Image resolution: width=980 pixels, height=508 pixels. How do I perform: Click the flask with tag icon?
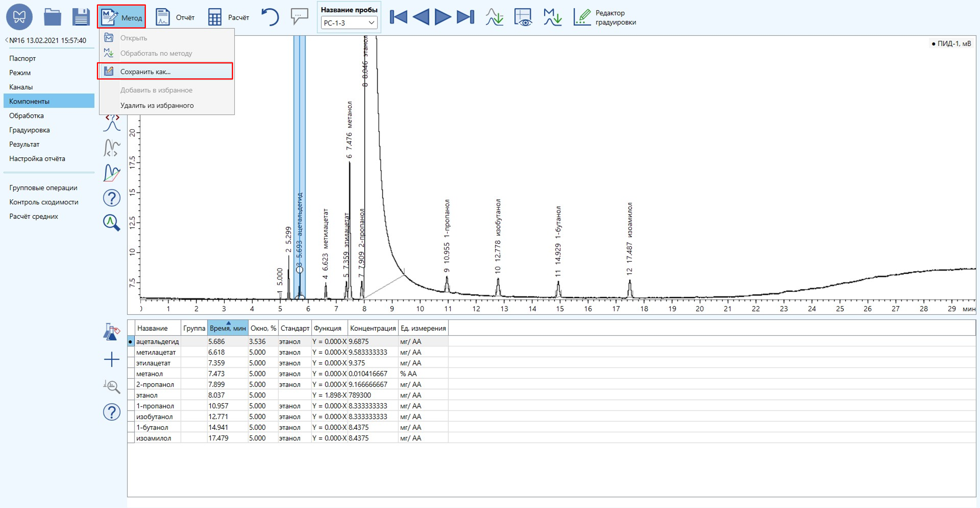112,332
